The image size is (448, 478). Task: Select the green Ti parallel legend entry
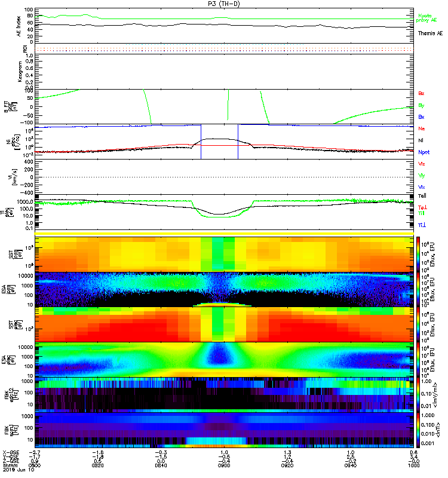pyautogui.click(x=421, y=213)
